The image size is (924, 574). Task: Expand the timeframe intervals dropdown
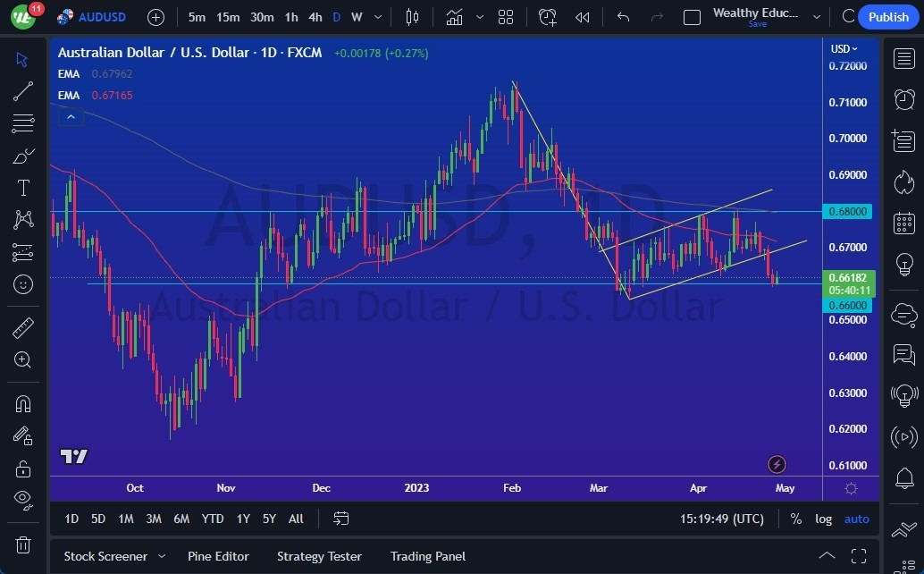[x=377, y=17]
